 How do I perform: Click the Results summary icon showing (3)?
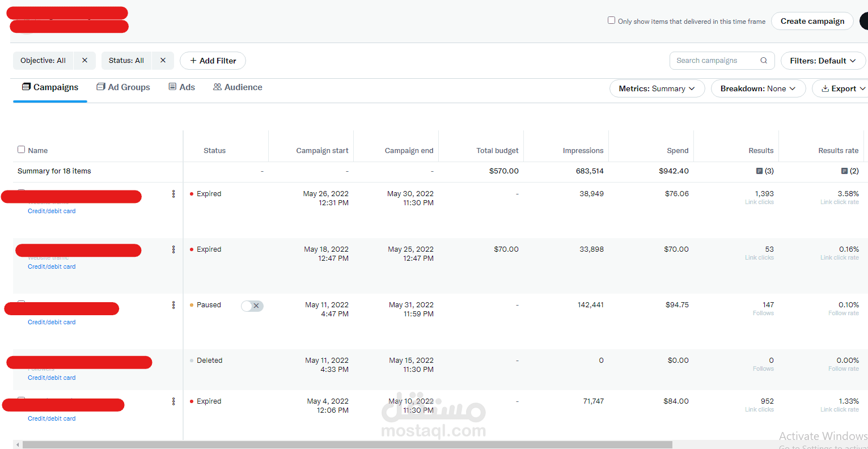pyautogui.click(x=759, y=171)
